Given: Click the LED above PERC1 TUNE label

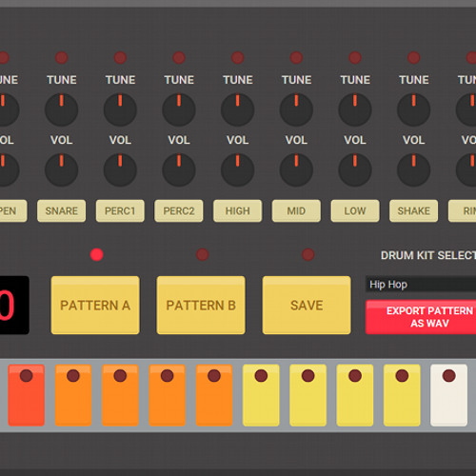Looking at the screenshot, I should (x=120, y=58).
